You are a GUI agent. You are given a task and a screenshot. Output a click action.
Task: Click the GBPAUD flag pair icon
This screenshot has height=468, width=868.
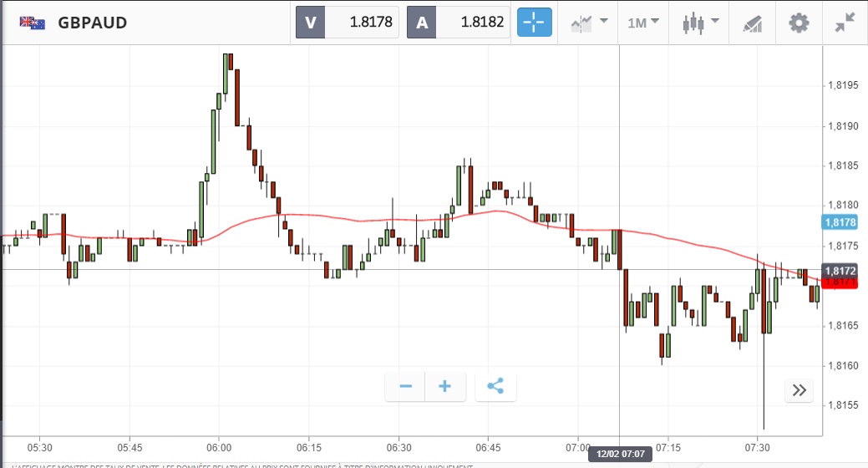tap(32, 23)
